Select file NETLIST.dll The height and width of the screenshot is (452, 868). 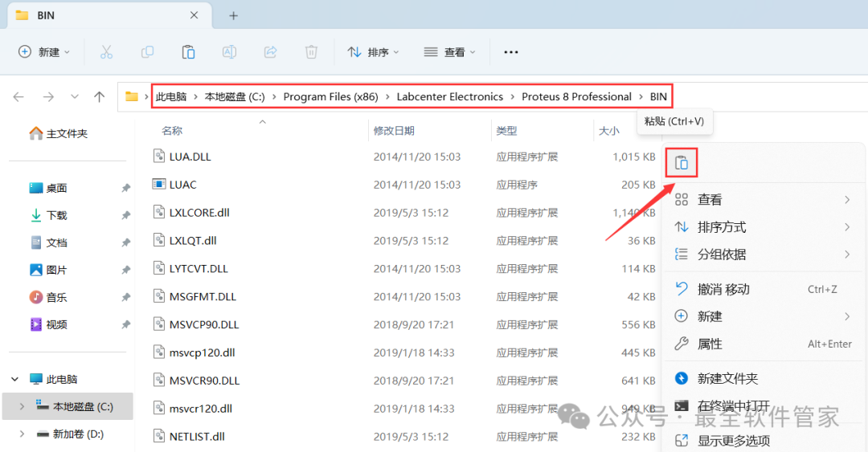click(197, 437)
